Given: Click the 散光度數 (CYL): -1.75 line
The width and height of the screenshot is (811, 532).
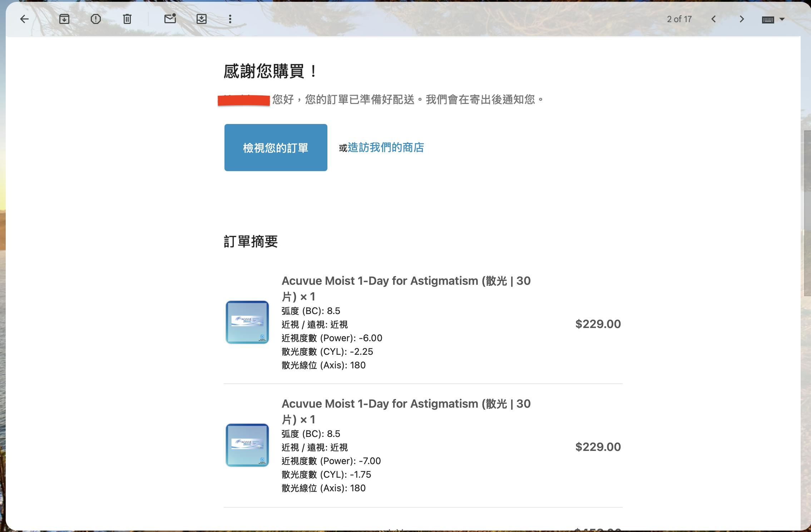Looking at the screenshot, I should click(x=326, y=474).
